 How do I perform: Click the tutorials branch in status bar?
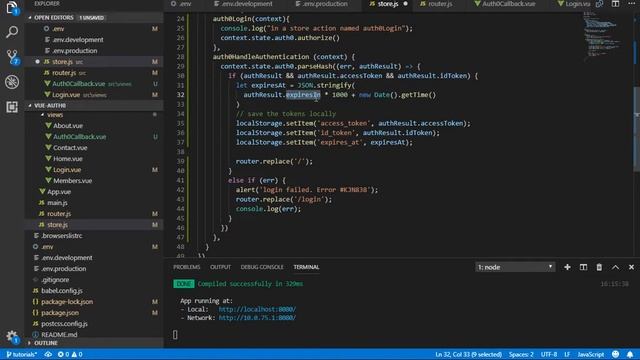pos(22,354)
